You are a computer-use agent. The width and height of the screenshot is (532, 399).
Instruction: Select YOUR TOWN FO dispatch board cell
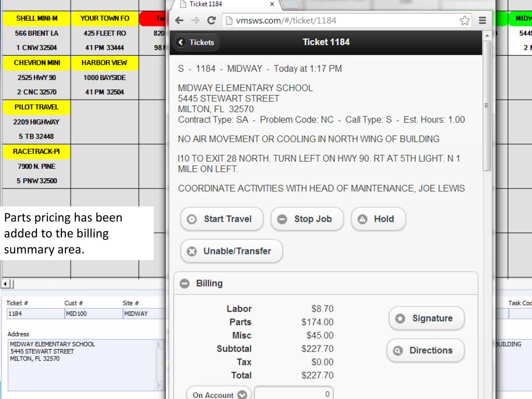104,18
